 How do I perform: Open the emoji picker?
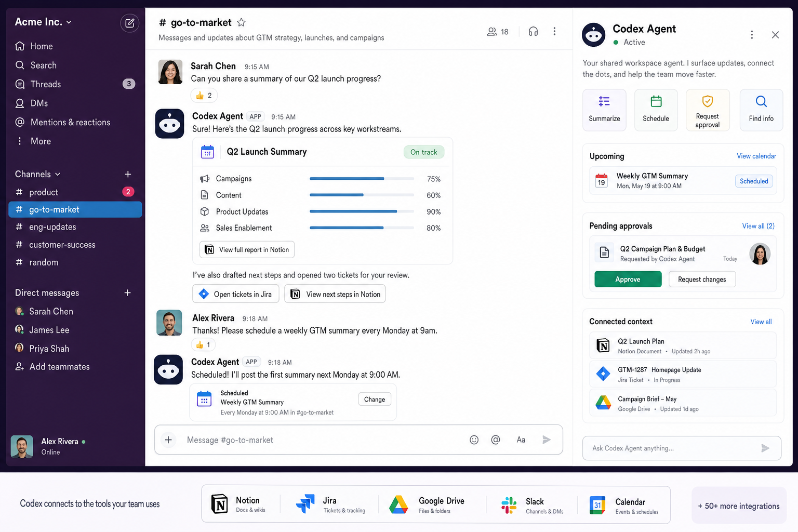(x=474, y=440)
